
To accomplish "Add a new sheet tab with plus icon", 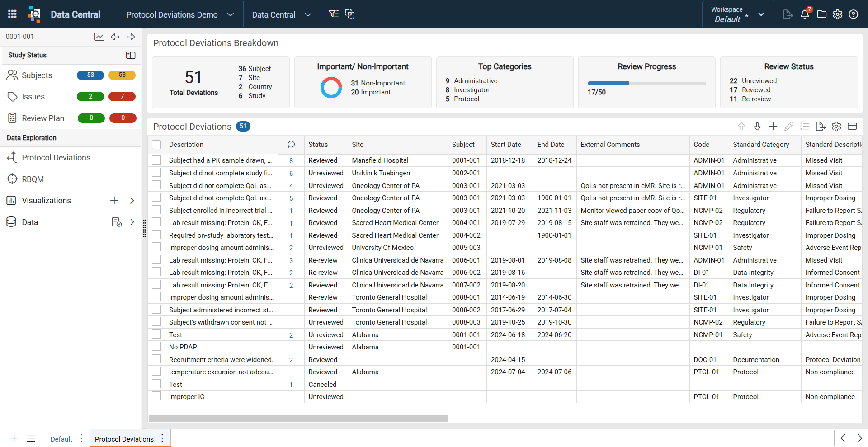I will pos(14,438).
